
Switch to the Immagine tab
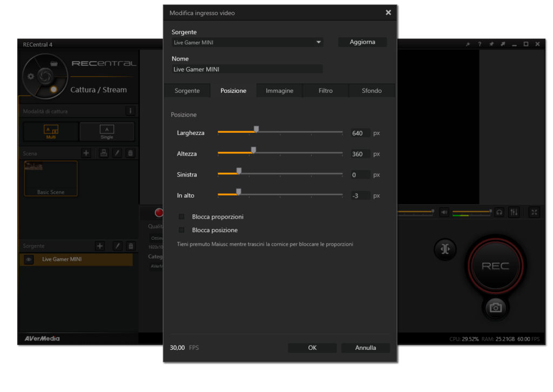[279, 91]
